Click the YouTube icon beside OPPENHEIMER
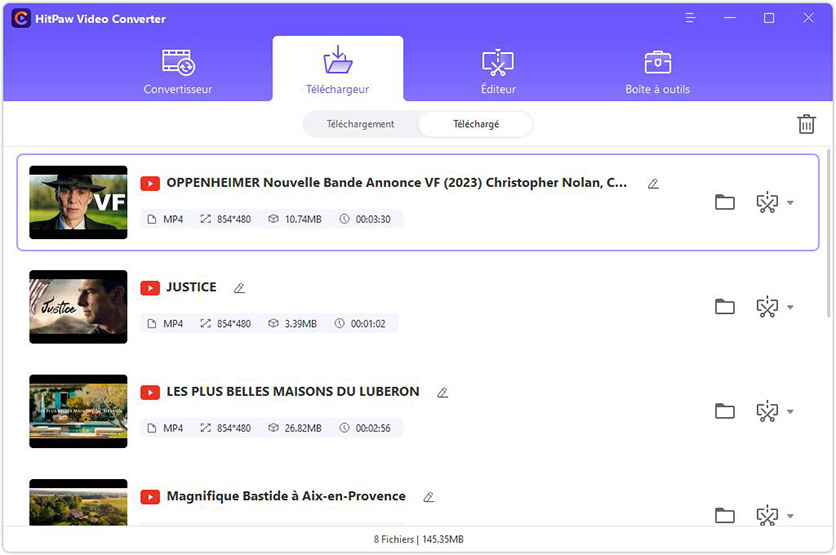The height and width of the screenshot is (555, 836). [150, 183]
